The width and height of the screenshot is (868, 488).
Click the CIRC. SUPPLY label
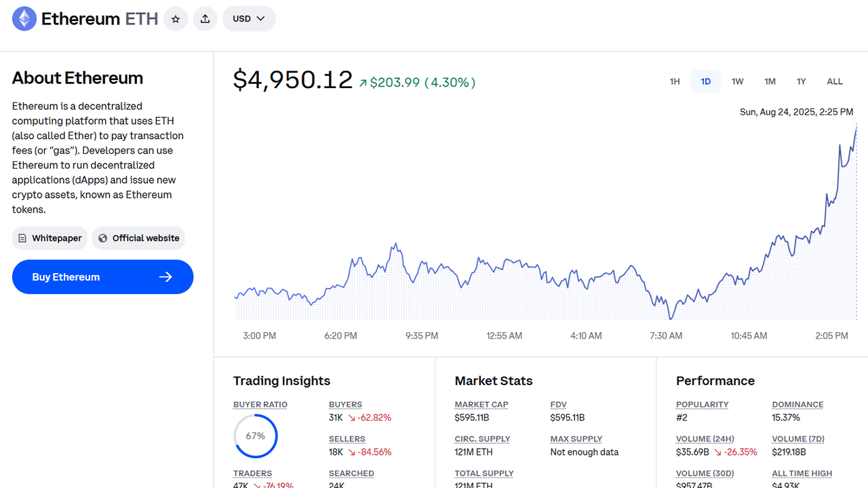click(483, 439)
